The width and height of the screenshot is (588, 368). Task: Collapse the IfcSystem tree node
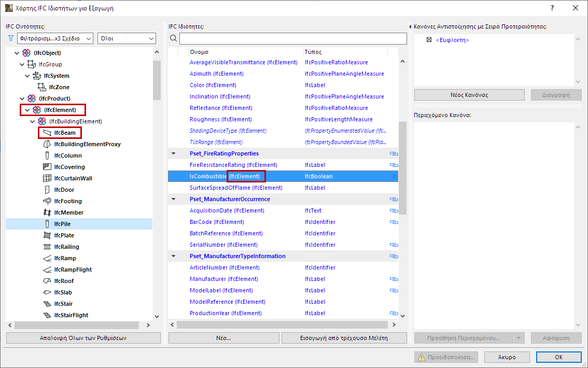pyautogui.click(x=27, y=76)
